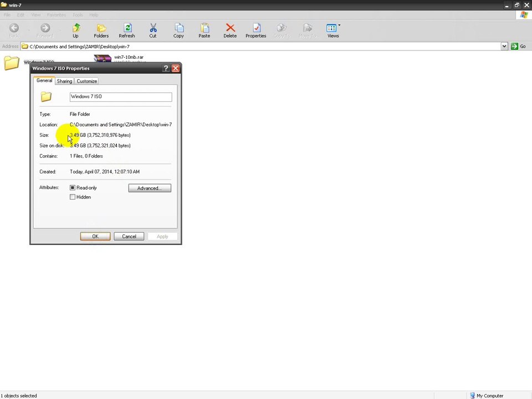The width and height of the screenshot is (532, 399).
Task: Click the '1 Files, 0 Folders' text
Action: pos(86,156)
